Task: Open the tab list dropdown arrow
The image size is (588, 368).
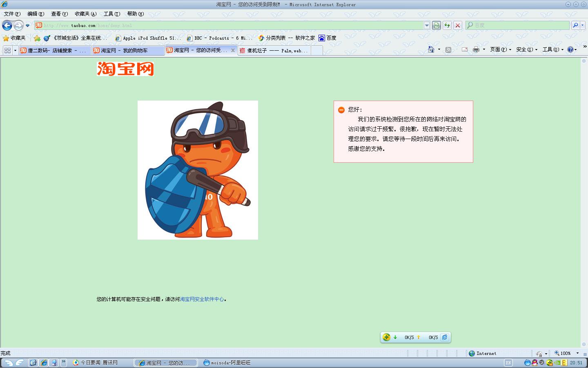Action: (x=15, y=51)
